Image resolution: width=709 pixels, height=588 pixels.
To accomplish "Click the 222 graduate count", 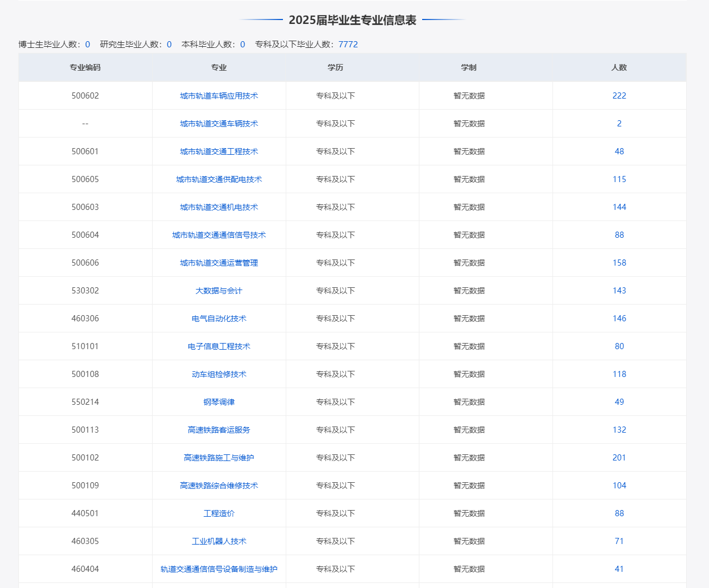I will pyautogui.click(x=619, y=96).
